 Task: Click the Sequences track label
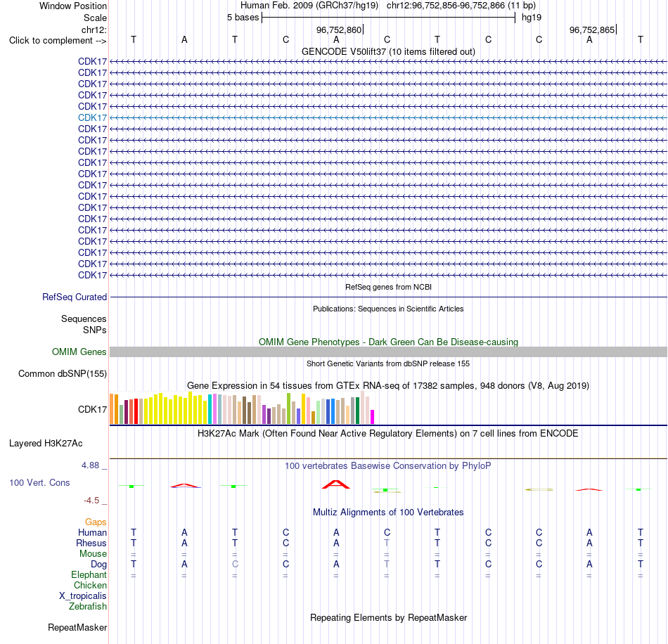[84, 318]
